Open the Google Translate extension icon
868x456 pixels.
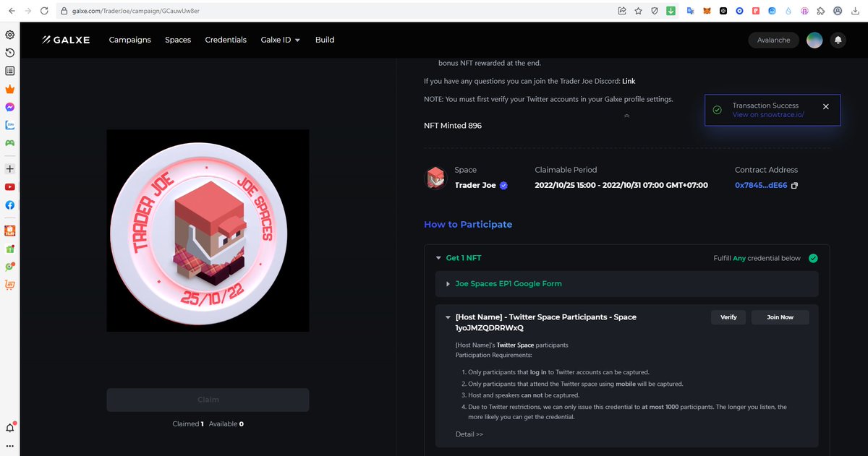[x=690, y=11]
